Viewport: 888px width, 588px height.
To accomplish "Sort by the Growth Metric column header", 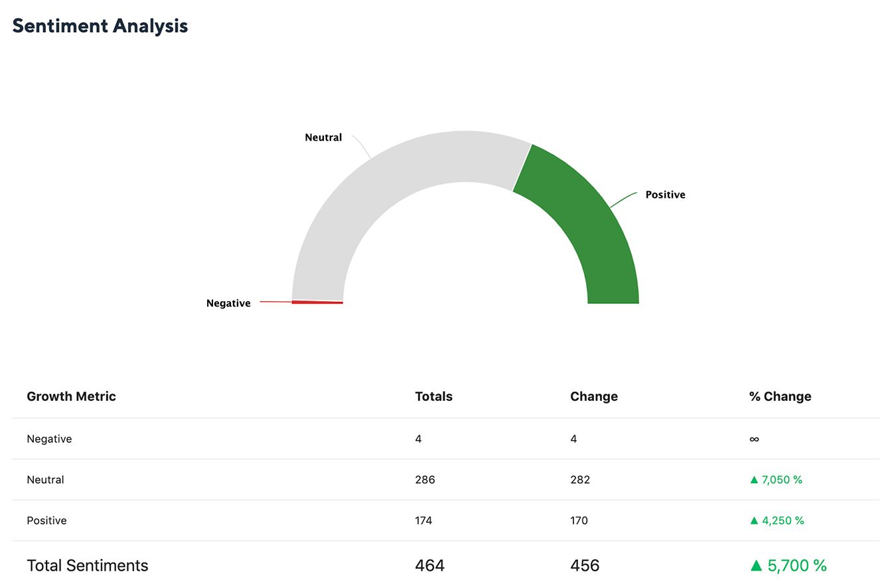I will 71,396.
